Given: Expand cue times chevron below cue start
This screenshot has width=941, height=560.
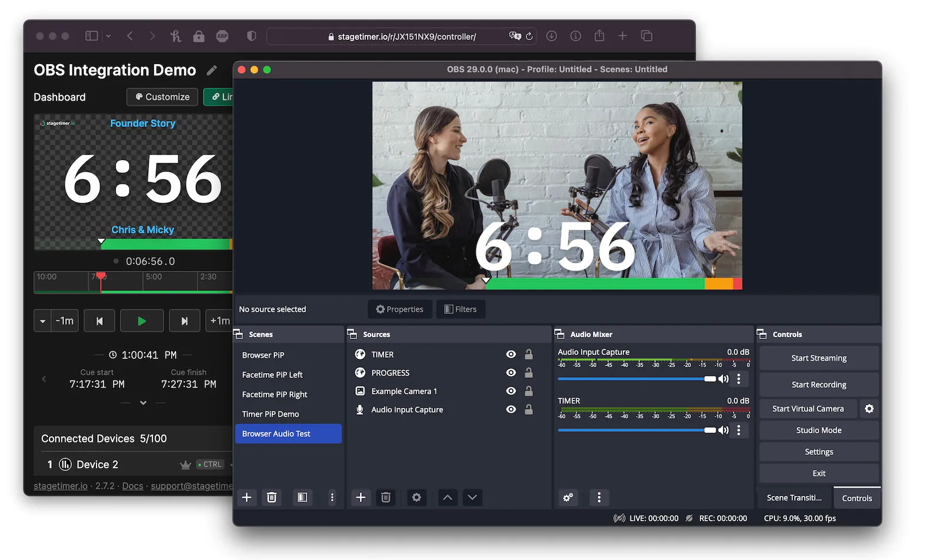Looking at the screenshot, I should click(143, 403).
